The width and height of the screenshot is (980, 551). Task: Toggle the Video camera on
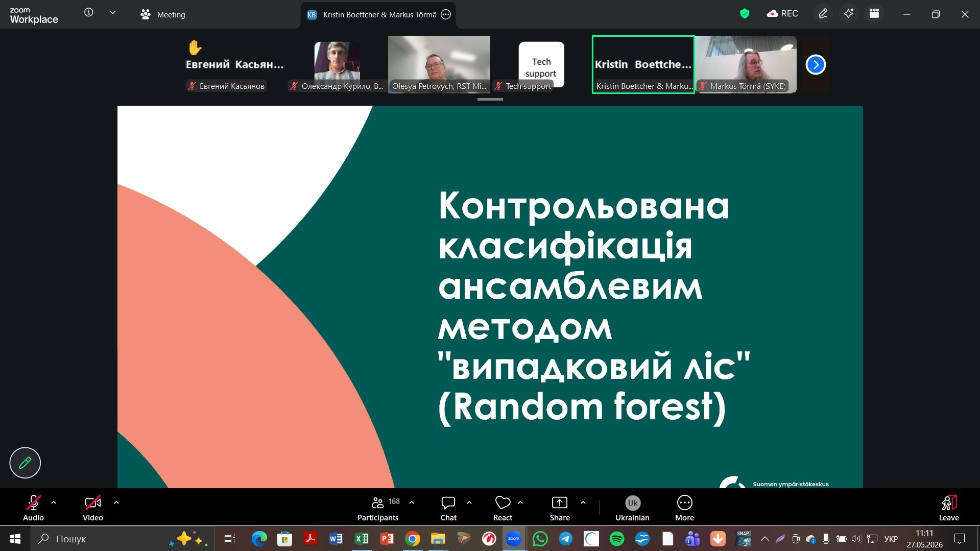(x=93, y=509)
